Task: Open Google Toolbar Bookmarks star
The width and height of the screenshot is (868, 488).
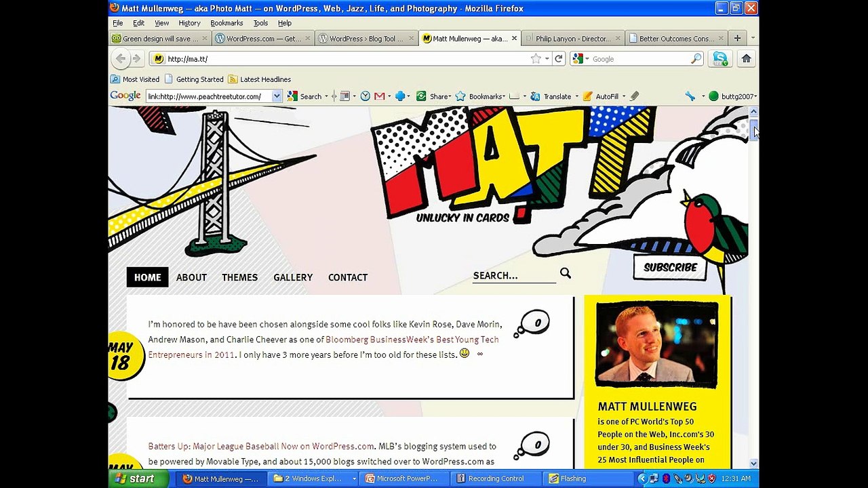Action: tap(460, 96)
